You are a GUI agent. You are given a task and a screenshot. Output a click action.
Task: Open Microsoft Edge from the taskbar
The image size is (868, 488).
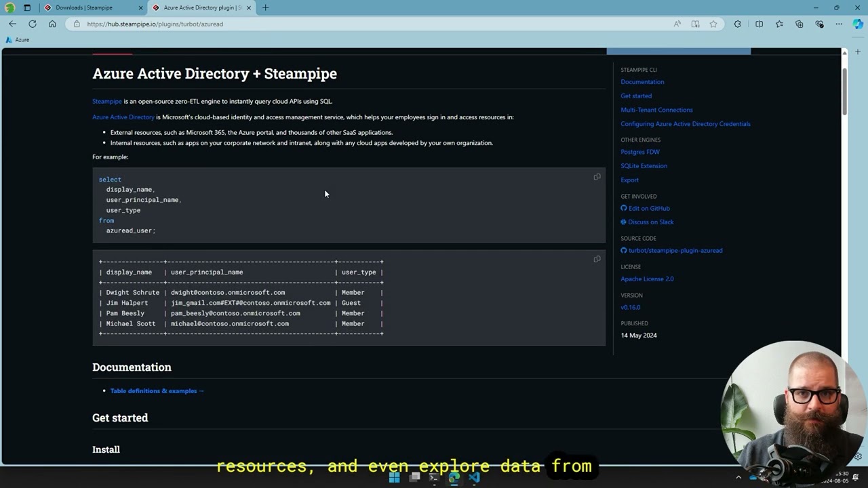(x=454, y=477)
